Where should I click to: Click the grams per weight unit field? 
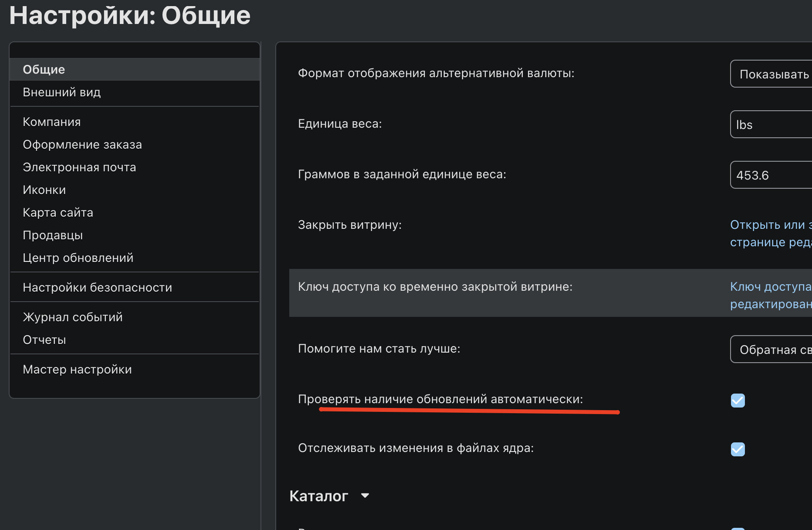click(771, 175)
